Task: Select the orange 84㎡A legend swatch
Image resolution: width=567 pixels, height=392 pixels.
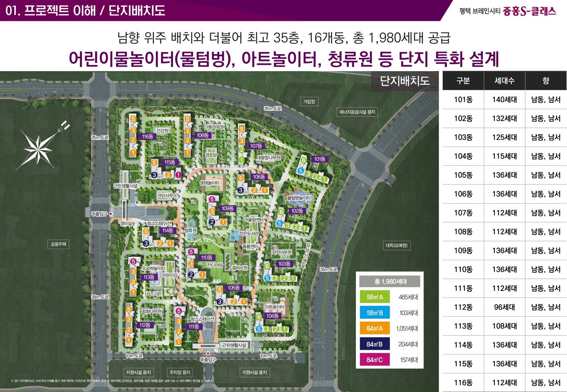Action: [375, 328]
